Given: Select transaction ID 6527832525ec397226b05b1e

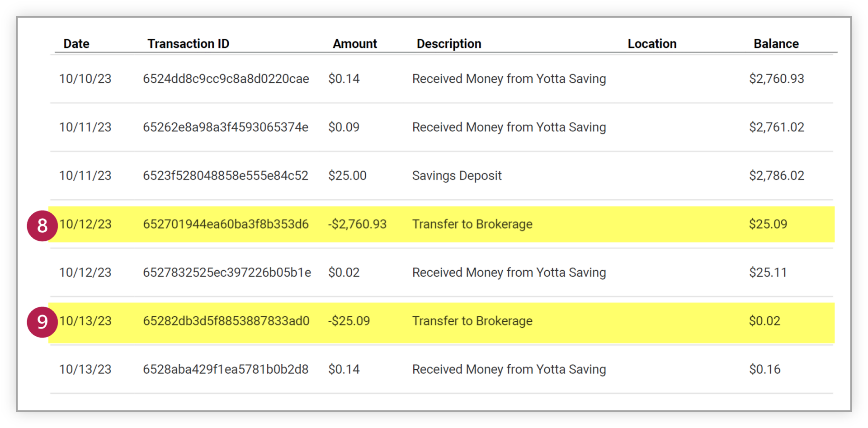Looking at the screenshot, I should [226, 273].
